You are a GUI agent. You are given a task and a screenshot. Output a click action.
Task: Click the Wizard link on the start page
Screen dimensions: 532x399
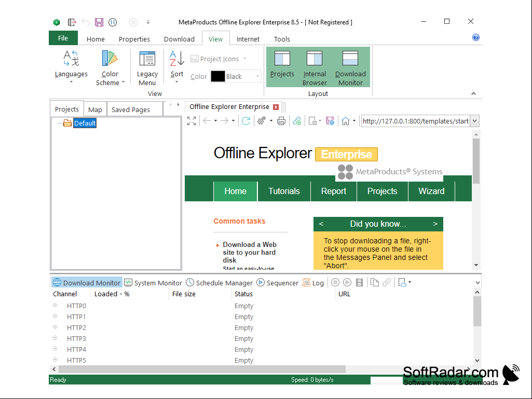click(431, 191)
